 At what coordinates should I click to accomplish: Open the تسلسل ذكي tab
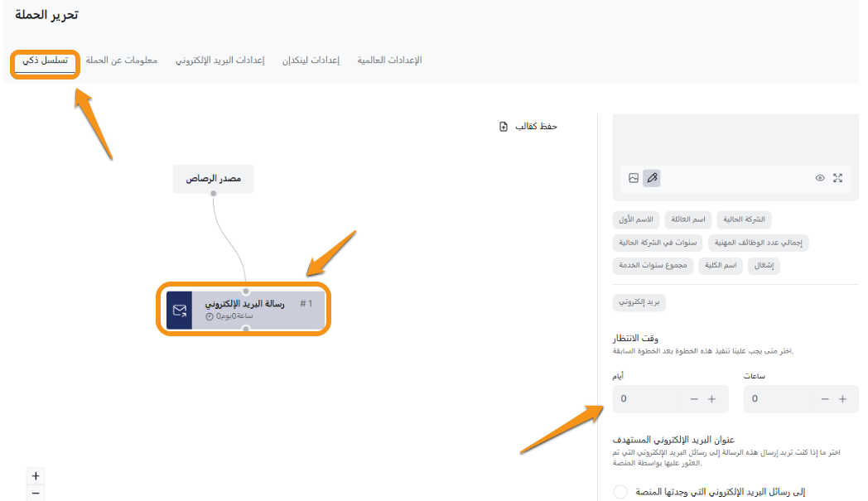coord(46,60)
